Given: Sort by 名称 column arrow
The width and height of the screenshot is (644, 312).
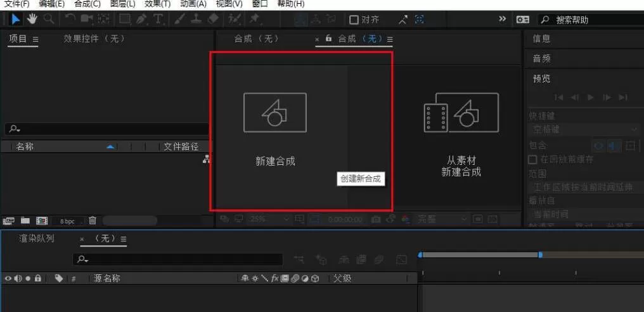Looking at the screenshot, I should pos(110,146).
